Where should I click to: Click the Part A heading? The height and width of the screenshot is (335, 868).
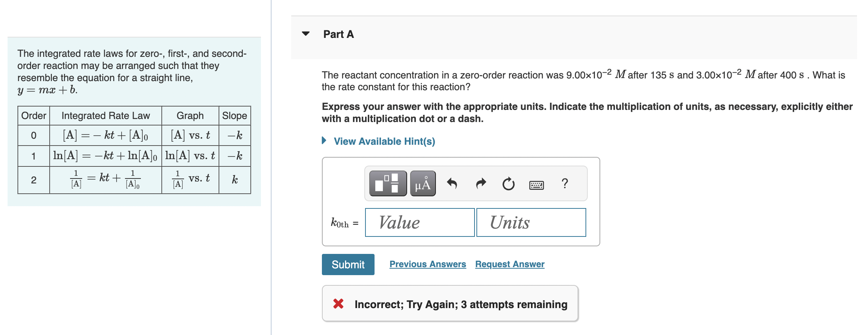(x=338, y=34)
